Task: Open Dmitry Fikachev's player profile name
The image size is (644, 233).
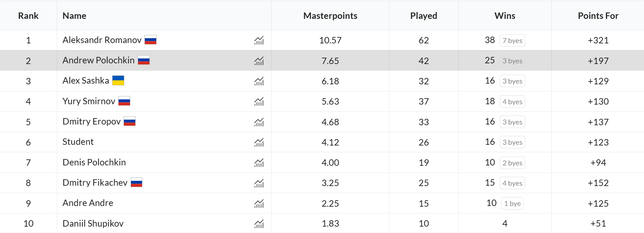Action: 95,182
